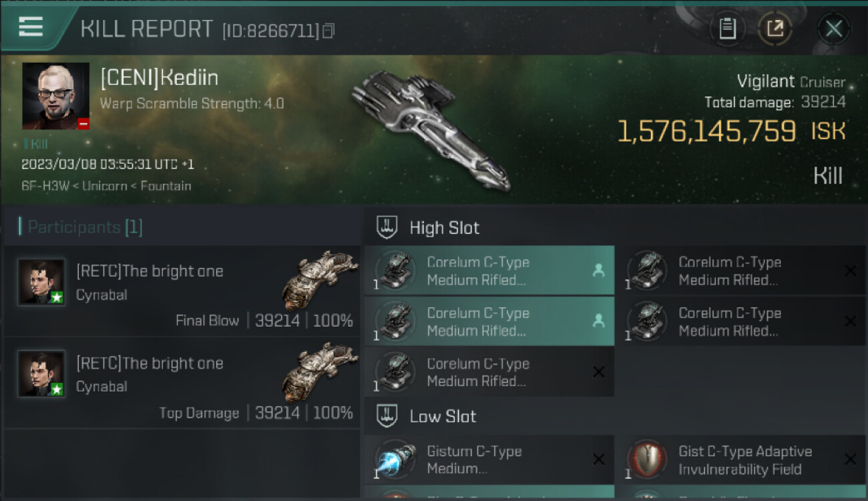Click the share export icon

coord(775,29)
